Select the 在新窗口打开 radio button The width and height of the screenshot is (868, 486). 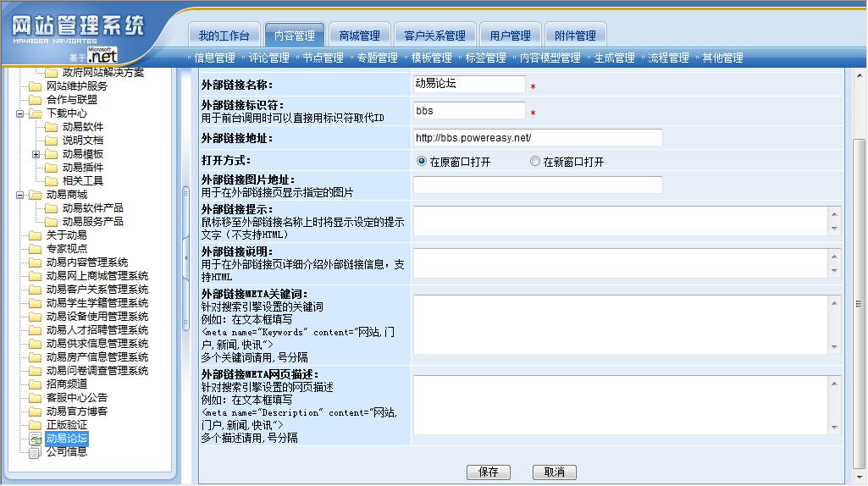pyautogui.click(x=534, y=161)
